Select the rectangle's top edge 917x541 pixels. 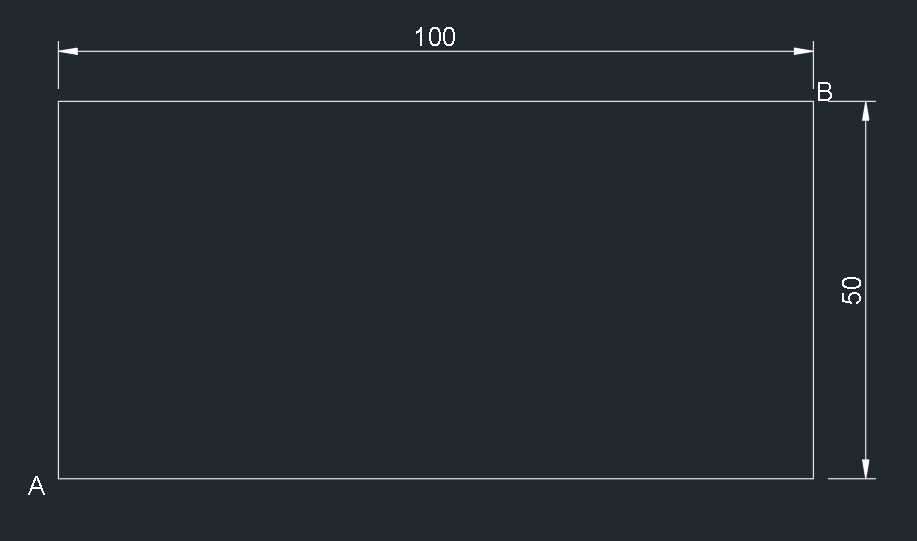436,101
